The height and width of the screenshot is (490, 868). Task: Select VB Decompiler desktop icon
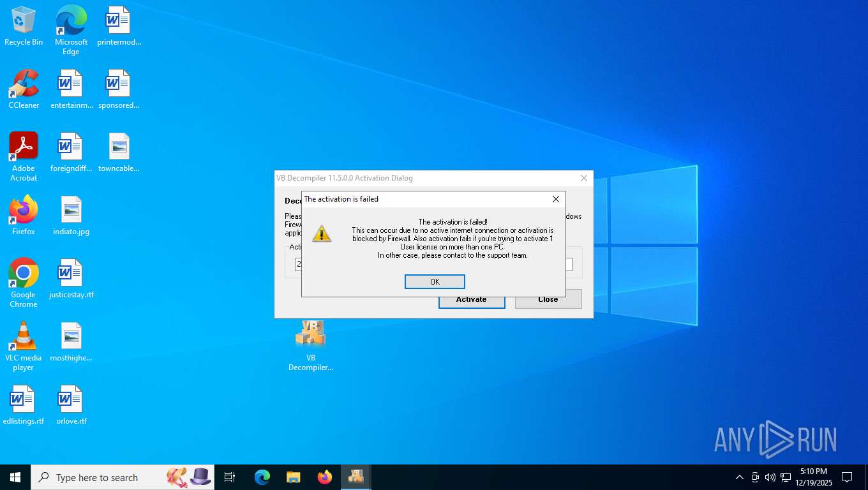point(311,346)
